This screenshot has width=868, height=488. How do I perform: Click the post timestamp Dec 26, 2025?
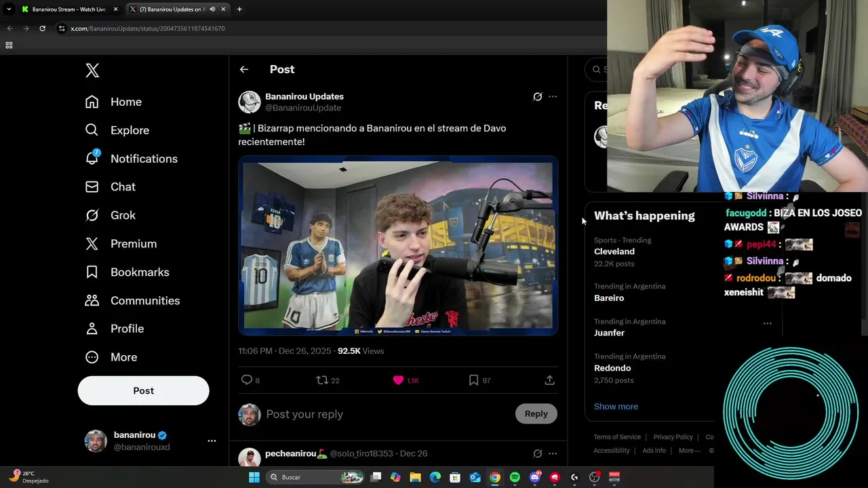click(x=285, y=351)
